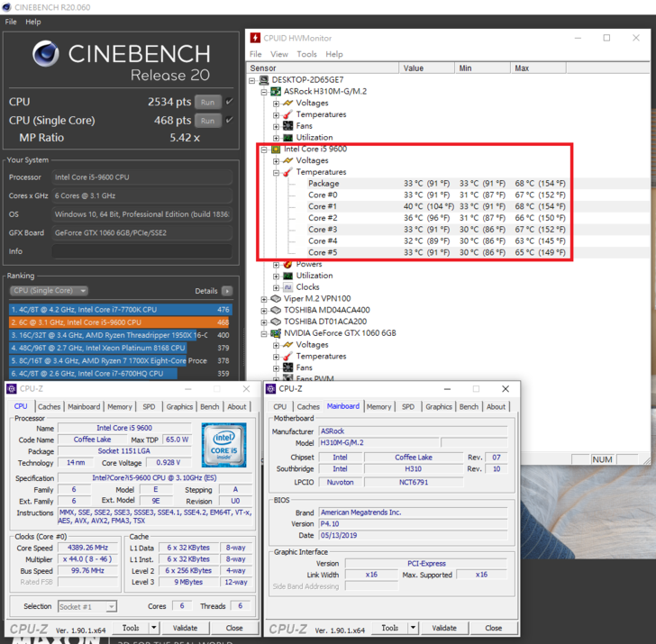656x644 pixels.
Task: Collapse the Intel Core i5 9600 node
Action: [264, 149]
